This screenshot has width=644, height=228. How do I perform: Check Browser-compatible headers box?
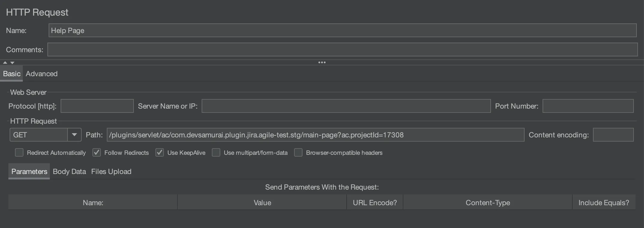coord(298,152)
